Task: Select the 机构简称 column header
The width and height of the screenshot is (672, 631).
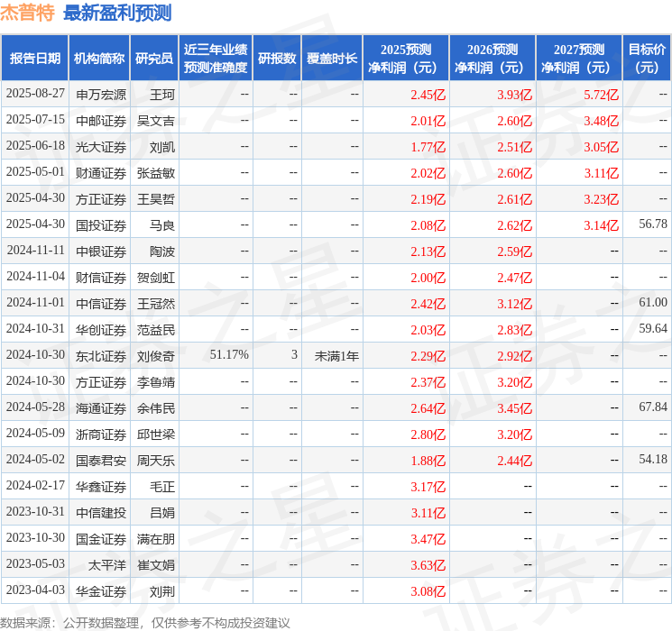Action: [x=99, y=59]
